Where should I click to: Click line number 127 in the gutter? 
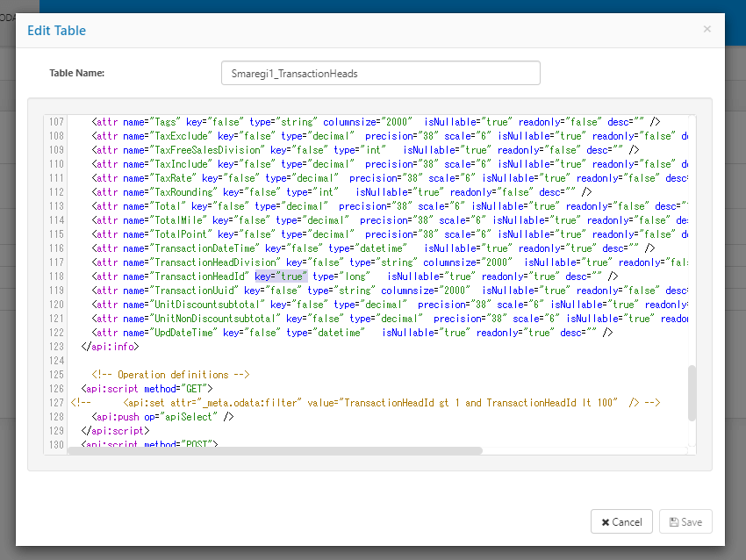(57, 403)
